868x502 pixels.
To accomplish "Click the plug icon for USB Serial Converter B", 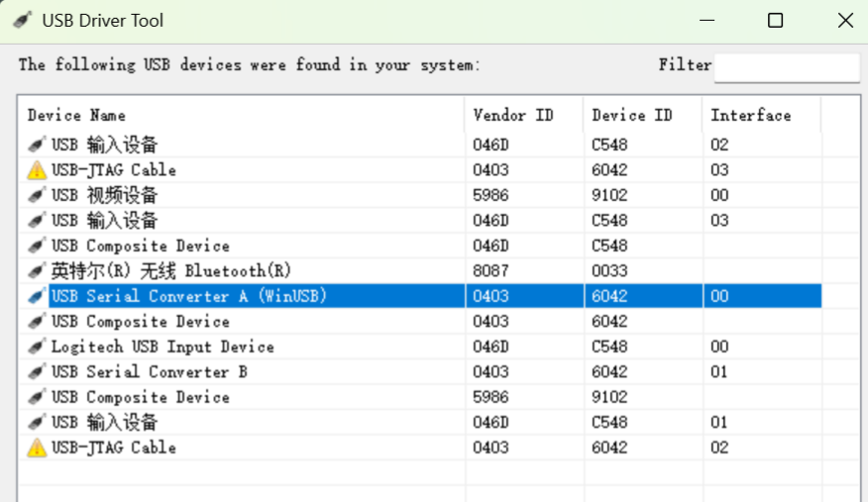I will (37, 371).
